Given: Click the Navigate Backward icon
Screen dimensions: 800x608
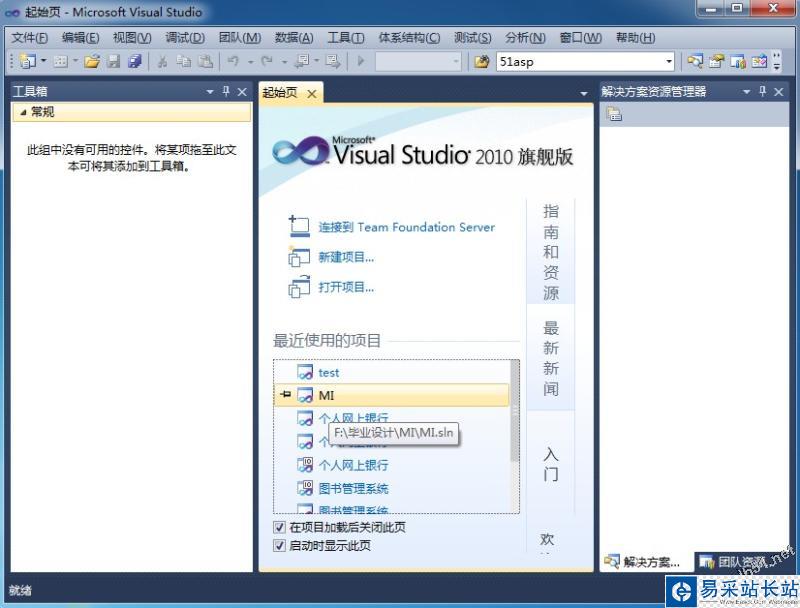Looking at the screenshot, I should (x=303, y=62).
